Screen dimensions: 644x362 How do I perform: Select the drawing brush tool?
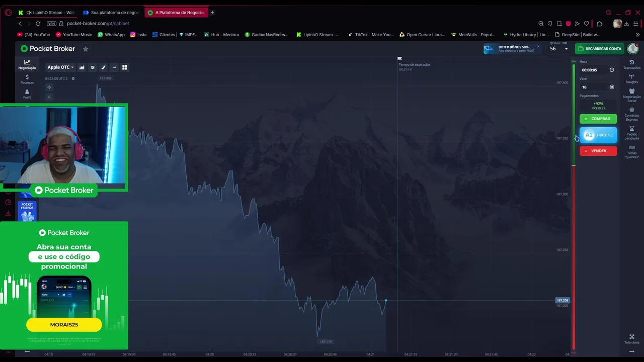click(x=103, y=67)
